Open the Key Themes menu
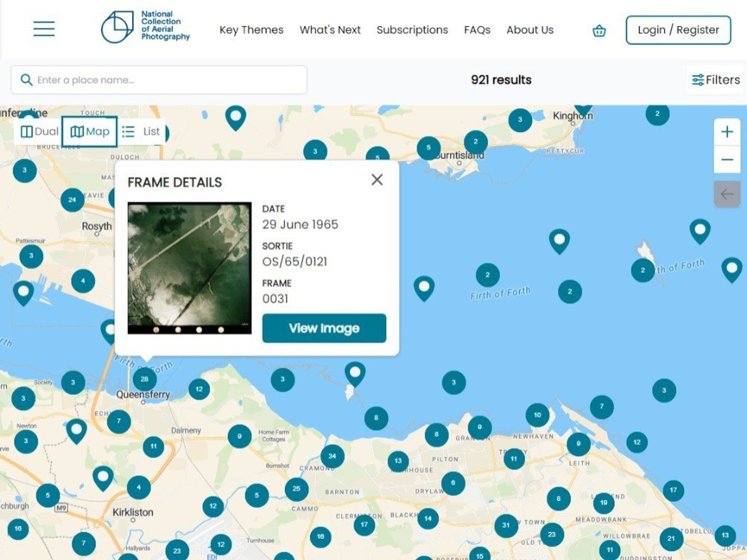 point(251,30)
